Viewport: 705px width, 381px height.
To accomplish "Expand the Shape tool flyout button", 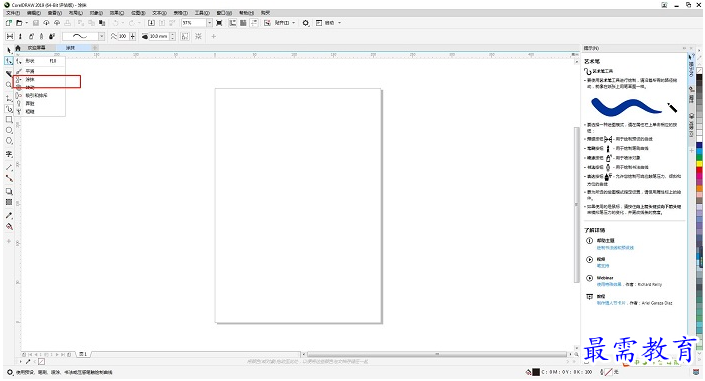I will pyautogui.click(x=9, y=61).
